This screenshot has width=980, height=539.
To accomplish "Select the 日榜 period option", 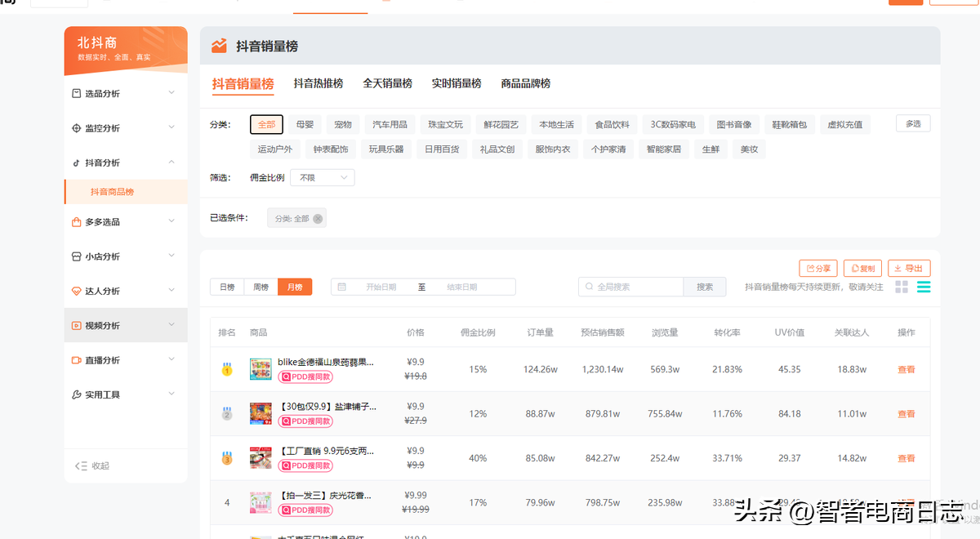I will click(227, 287).
